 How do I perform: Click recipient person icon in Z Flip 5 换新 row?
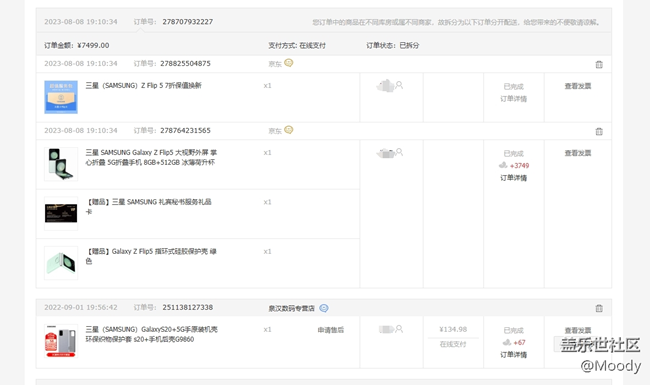(399, 85)
